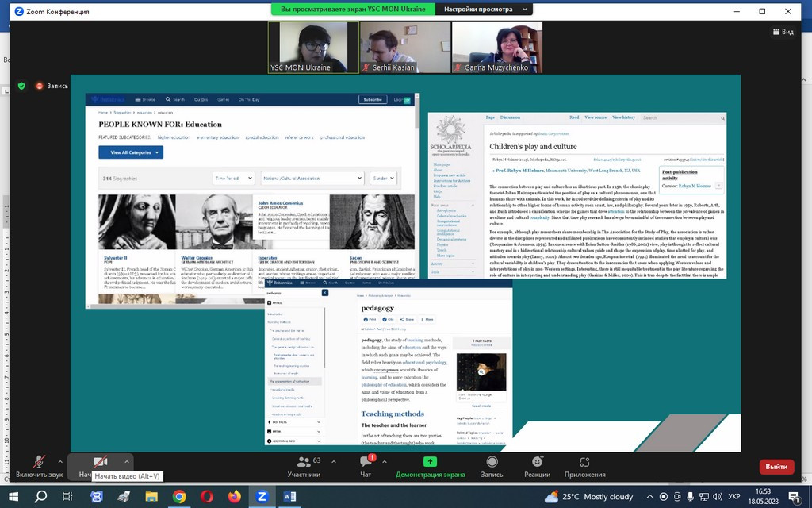
Task: Select the Serhii Kasian video thumbnail
Action: coord(405,47)
